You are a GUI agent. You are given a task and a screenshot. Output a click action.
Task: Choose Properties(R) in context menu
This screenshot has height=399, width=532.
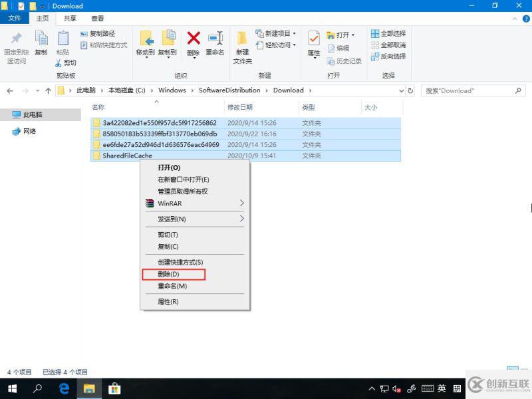(195, 302)
